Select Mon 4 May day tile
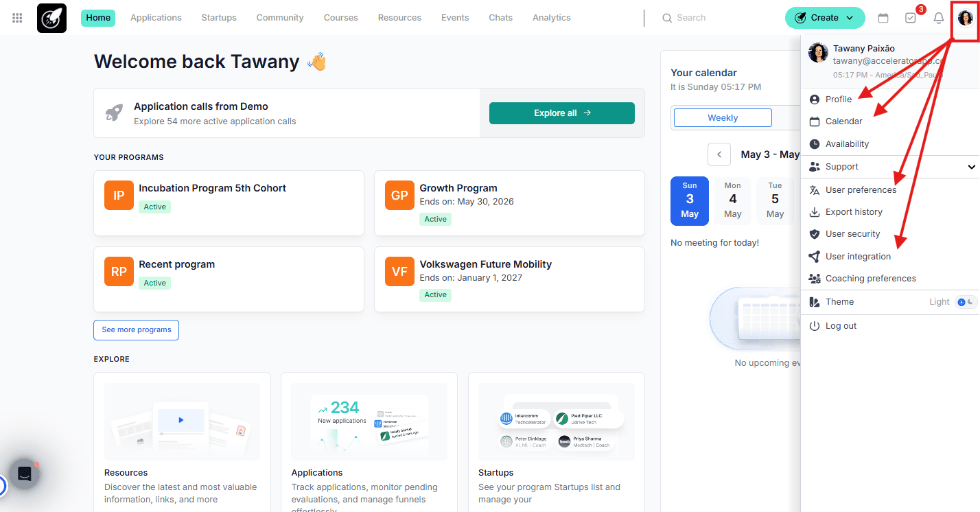 [x=733, y=200]
